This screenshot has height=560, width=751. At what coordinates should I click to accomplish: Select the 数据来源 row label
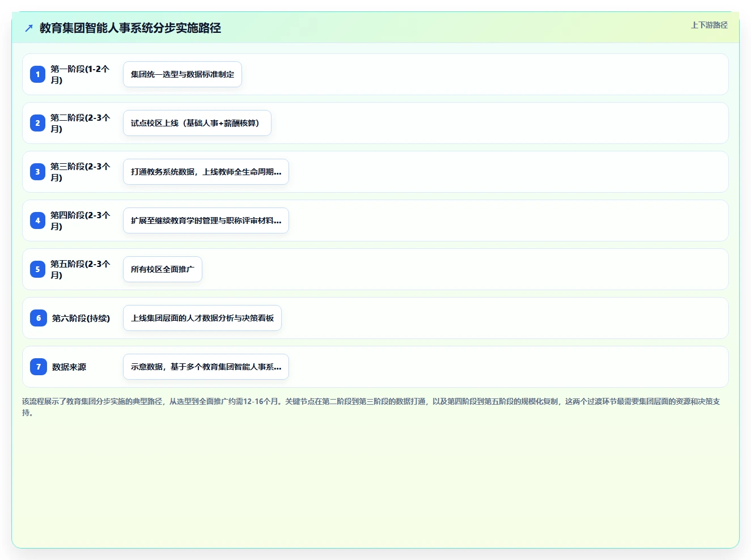pos(69,367)
